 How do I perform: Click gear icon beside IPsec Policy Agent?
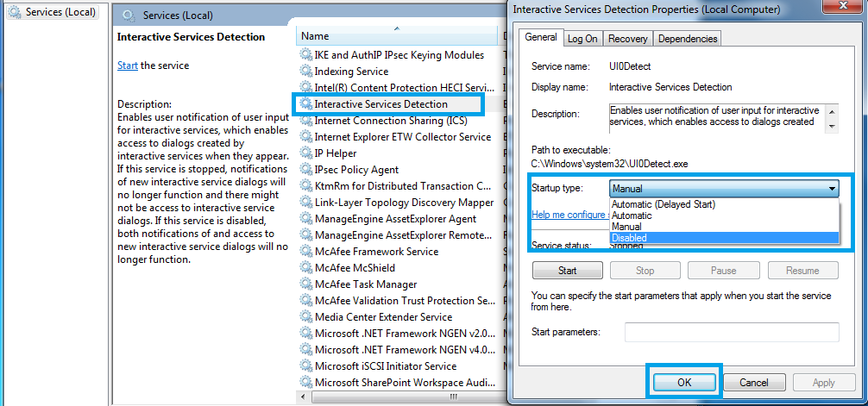305,169
